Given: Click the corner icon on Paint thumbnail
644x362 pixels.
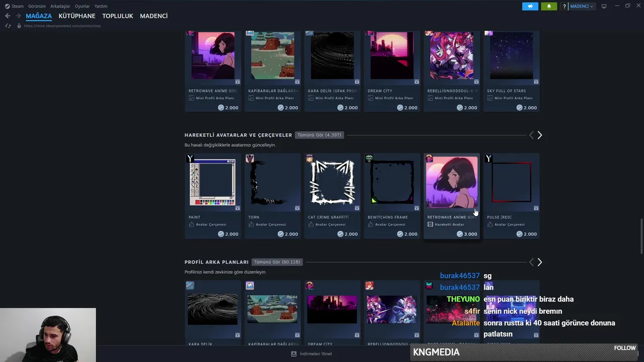Looking at the screenshot, I should pos(237,208).
